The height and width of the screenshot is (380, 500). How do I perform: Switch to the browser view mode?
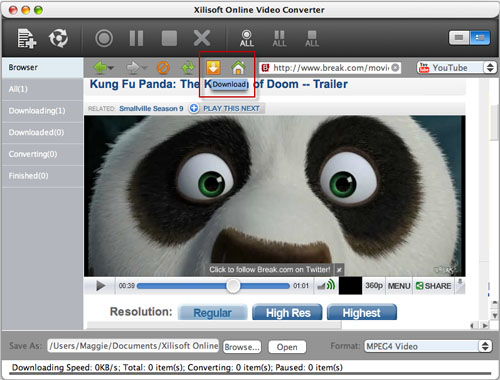459,38
